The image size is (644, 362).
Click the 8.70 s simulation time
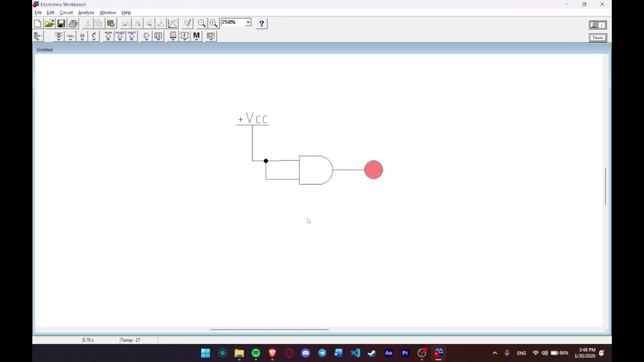click(88, 340)
